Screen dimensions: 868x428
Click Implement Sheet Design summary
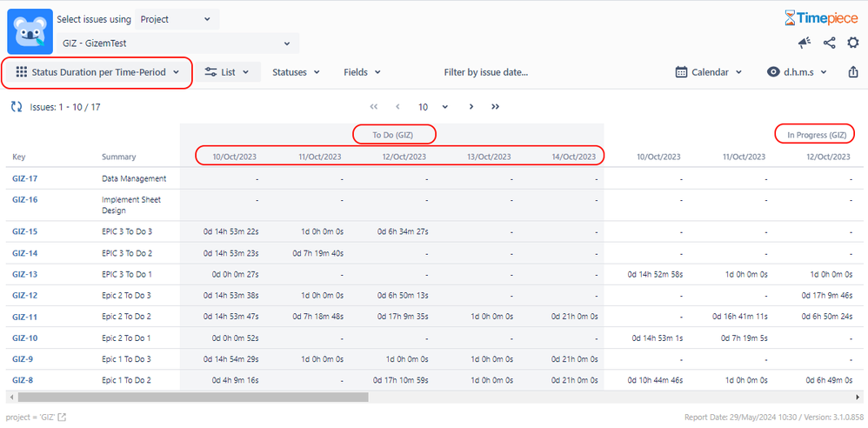tap(131, 204)
